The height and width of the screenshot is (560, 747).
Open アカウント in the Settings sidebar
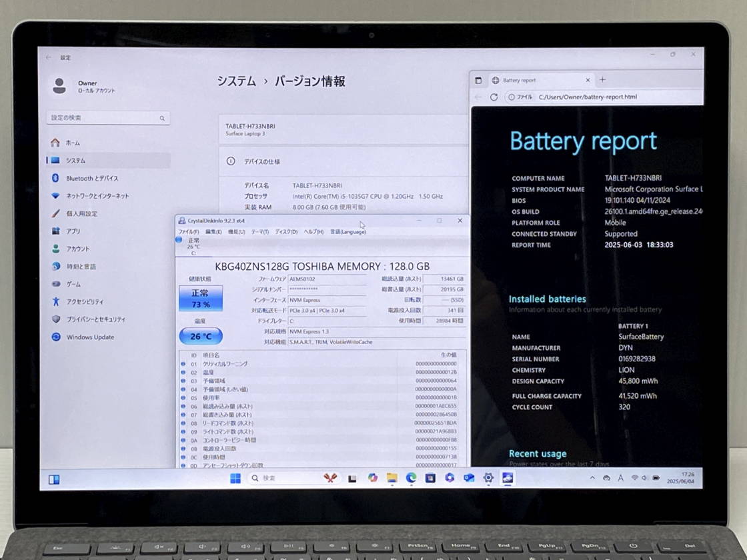pyautogui.click(x=108, y=249)
